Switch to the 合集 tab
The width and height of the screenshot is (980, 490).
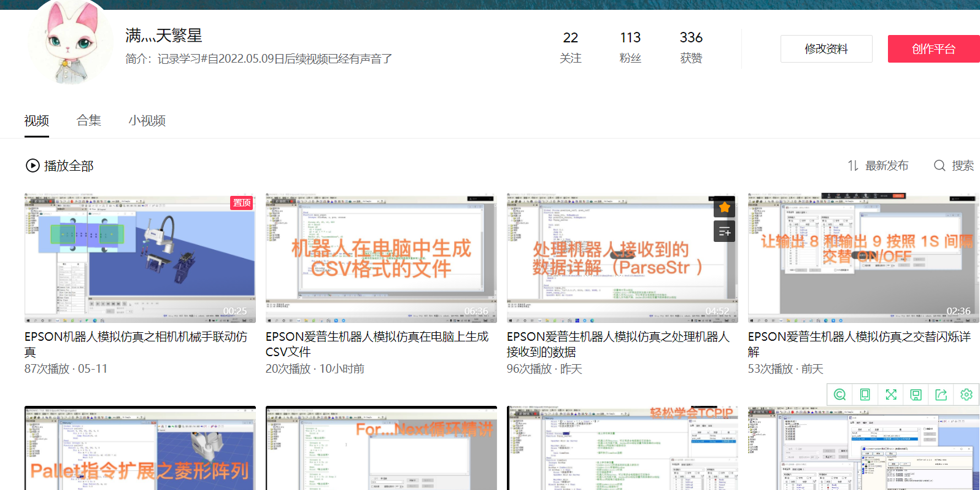tap(88, 120)
